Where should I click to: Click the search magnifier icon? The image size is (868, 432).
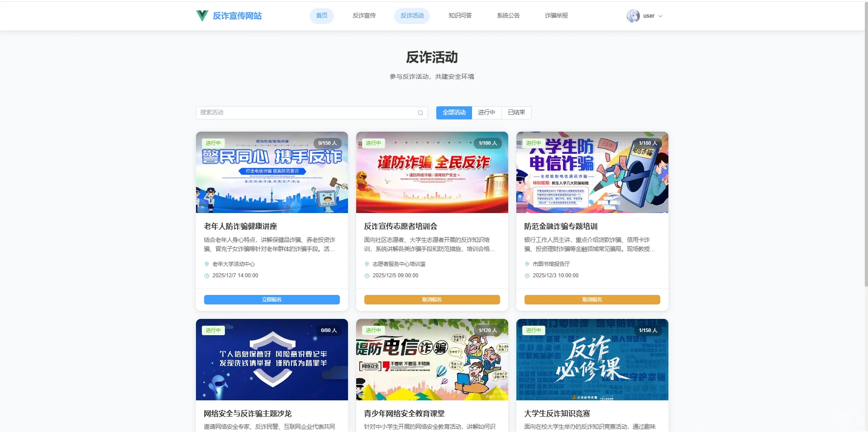(420, 113)
